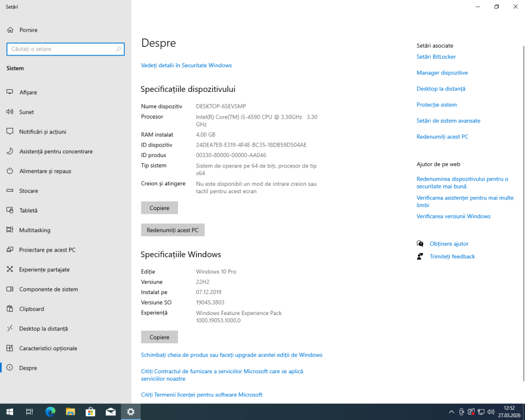Open the Setări BitLocker link
525x420 pixels.
436,57
